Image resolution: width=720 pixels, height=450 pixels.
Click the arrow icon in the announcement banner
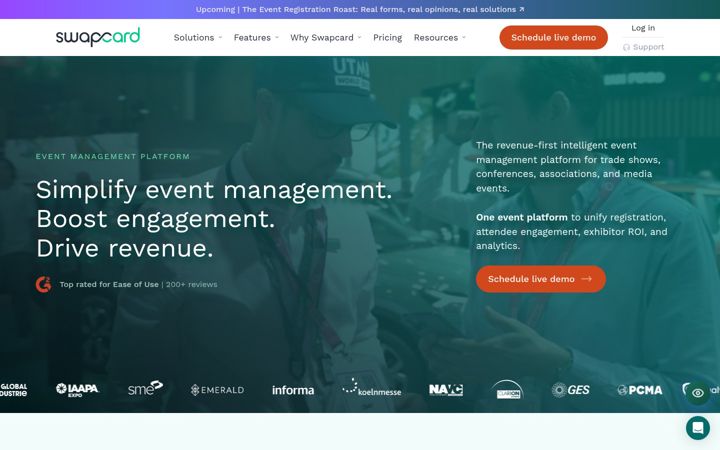click(522, 9)
